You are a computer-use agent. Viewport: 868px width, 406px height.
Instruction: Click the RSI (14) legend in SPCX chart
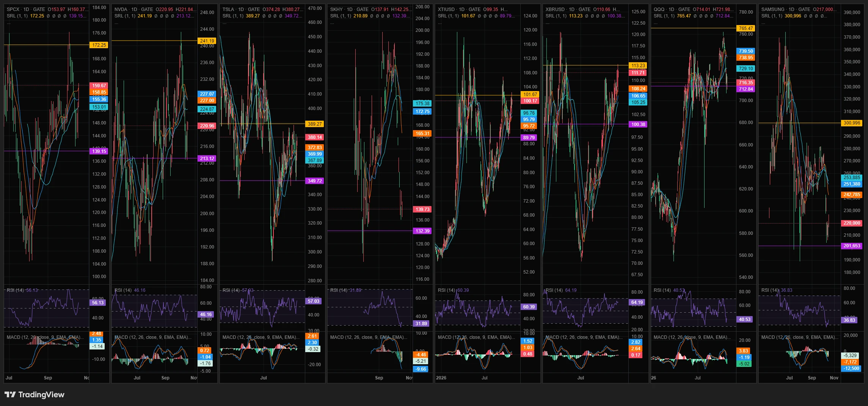(15, 290)
